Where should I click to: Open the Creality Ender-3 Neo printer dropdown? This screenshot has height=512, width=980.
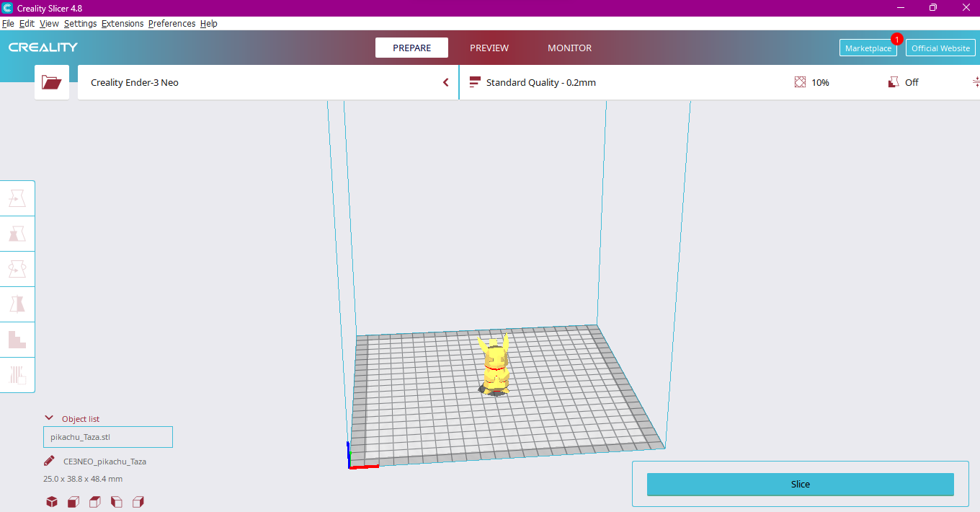click(x=267, y=82)
